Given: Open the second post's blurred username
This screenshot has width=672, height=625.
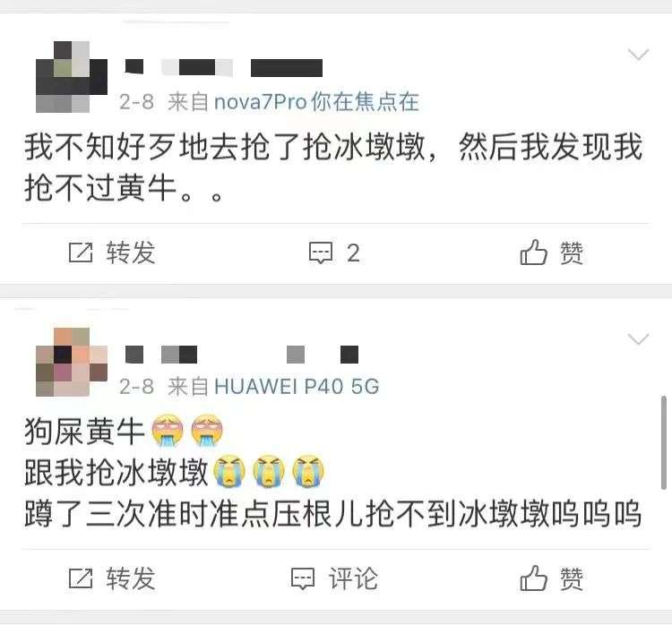Looking at the screenshot, I should coord(242,355).
